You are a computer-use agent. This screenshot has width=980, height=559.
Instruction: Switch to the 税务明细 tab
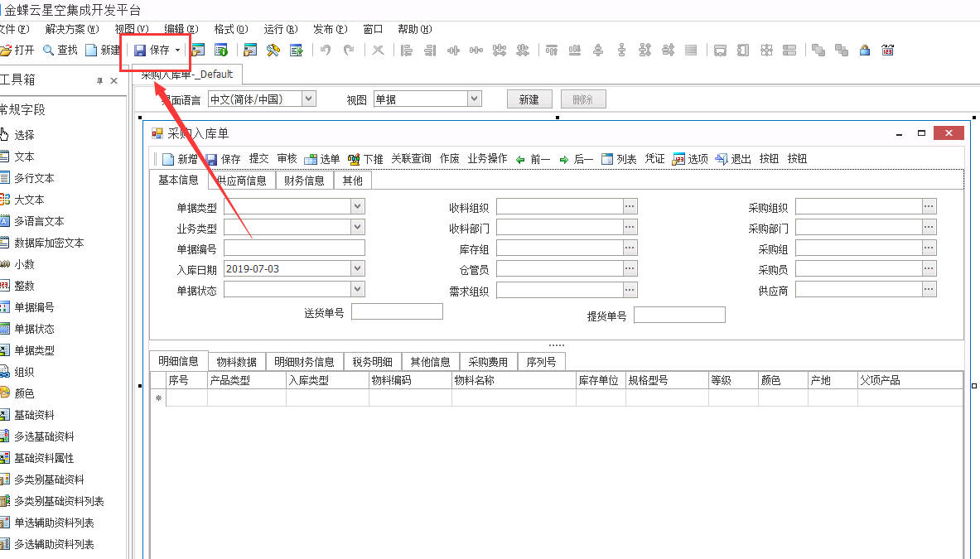click(x=373, y=362)
